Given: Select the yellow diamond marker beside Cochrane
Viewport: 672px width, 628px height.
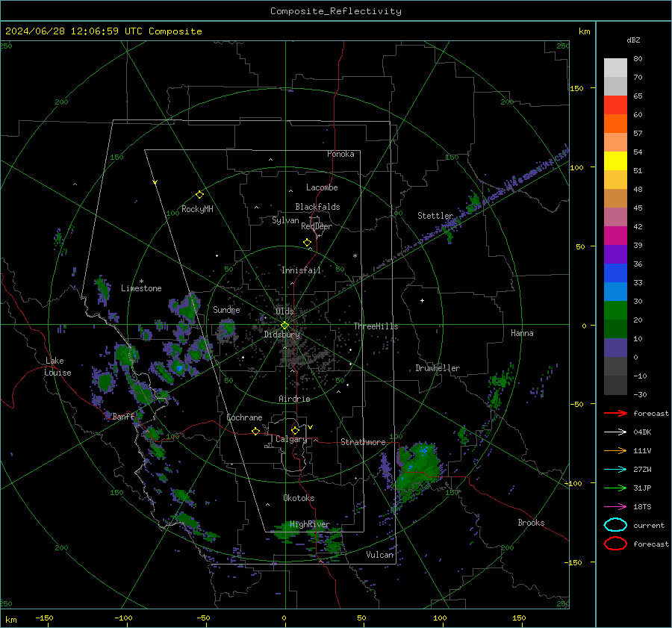Looking at the screenshot, I should click(255, 431).
